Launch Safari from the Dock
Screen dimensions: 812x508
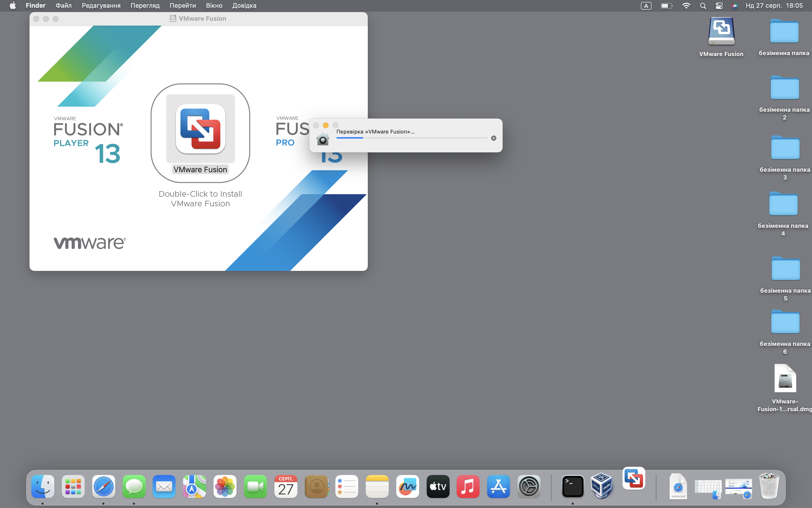coord(103,486)
